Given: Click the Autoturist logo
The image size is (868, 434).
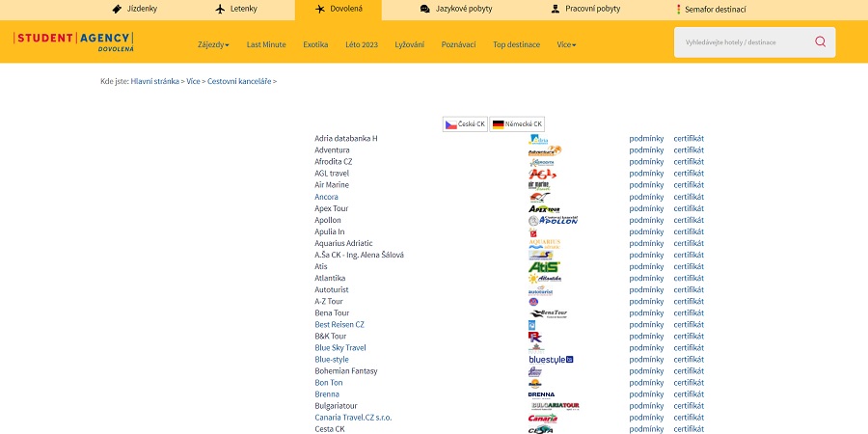Looking at the screenshot, I should point(541,290).
